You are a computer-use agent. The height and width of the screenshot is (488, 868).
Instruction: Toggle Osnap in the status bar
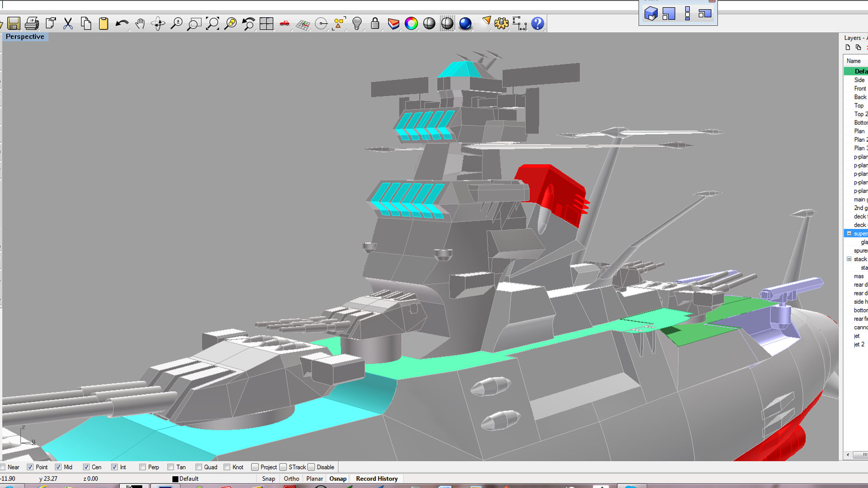pos(338,479)
